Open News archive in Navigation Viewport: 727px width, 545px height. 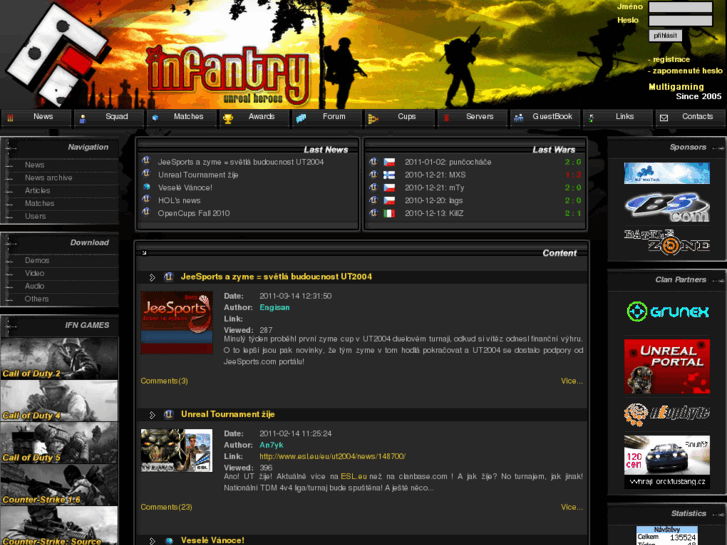pyautogui.click(x=48, y=178)
